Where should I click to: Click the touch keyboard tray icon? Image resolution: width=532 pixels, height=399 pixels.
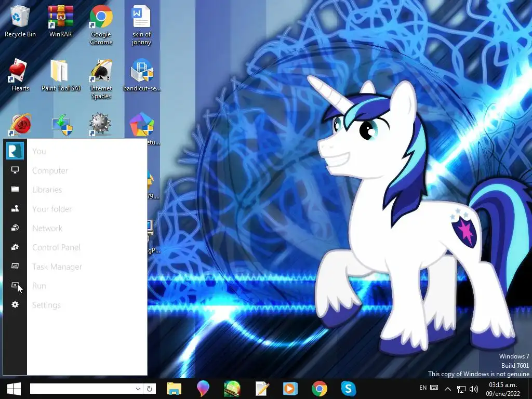(434, 388)
